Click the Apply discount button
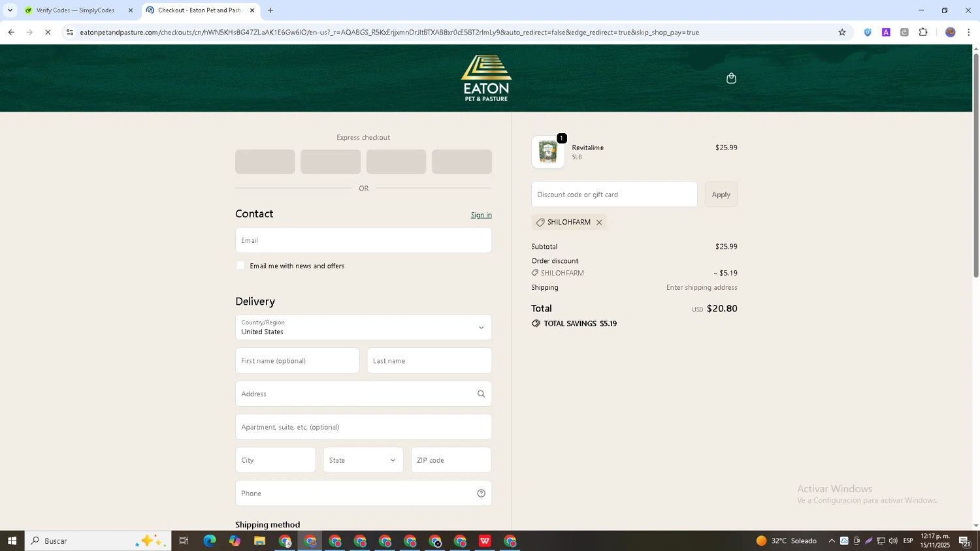Screen dimensions: 980x551 pyautogui.click(x=721, y=195)
